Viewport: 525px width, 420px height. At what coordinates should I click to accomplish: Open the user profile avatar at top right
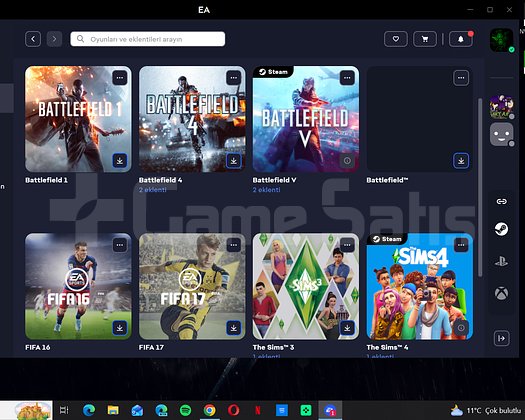tap(501, 40)
